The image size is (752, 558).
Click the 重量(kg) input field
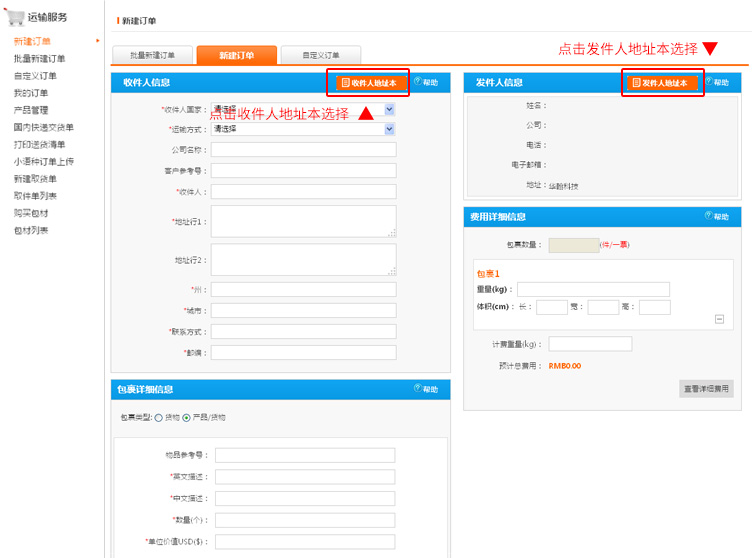593,289
